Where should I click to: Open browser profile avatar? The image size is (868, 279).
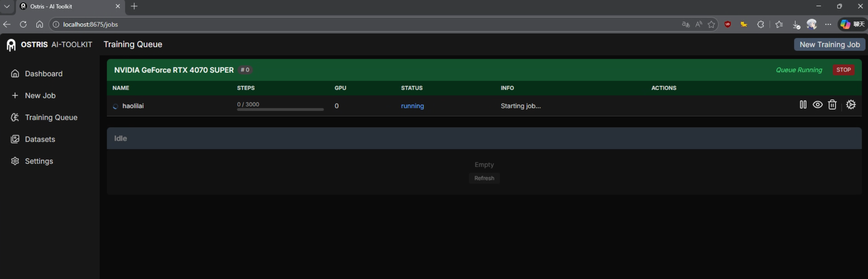click(x=812, y=25)
